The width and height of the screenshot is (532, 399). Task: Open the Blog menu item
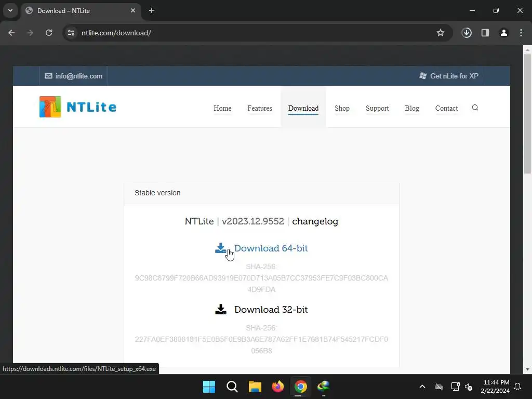click(412, 108)
